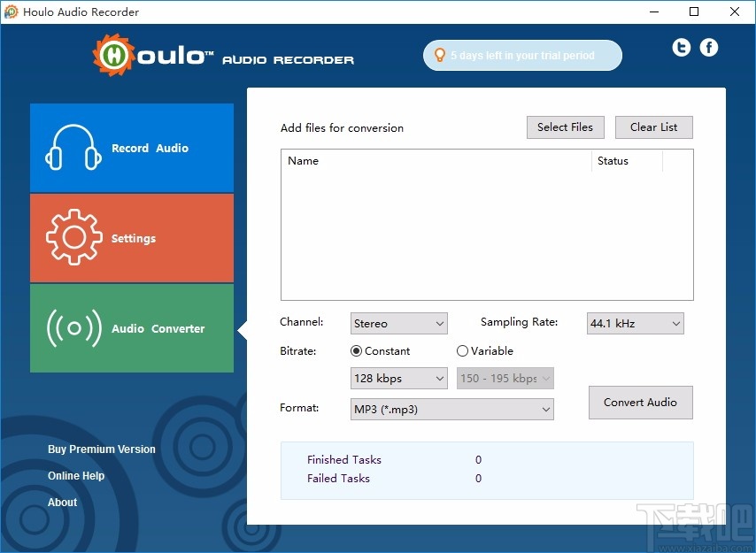Image resolution: width=756 pixels, height=553 pixels.
Task: Open Settings via the gear icon
Action: pos(73,238)
